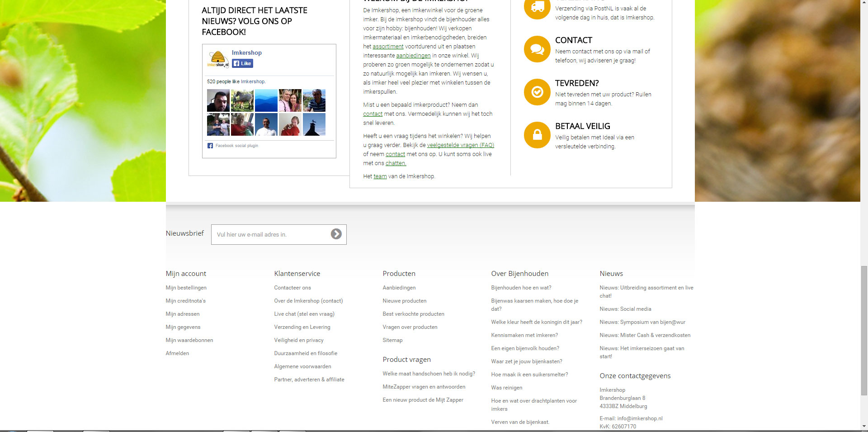
Task: Click the Imkershop link in like count
Action: (x=253, y=81)
